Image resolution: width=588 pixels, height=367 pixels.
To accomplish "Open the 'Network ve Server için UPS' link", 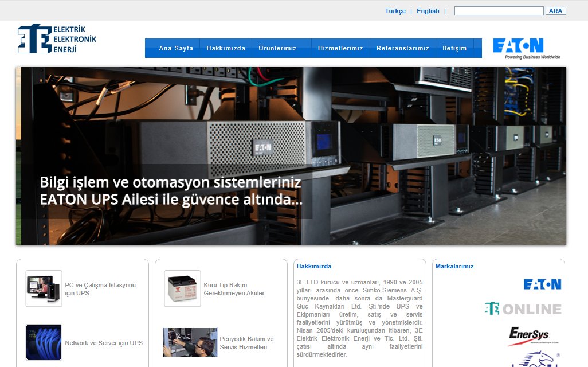I will pos(104,343).
